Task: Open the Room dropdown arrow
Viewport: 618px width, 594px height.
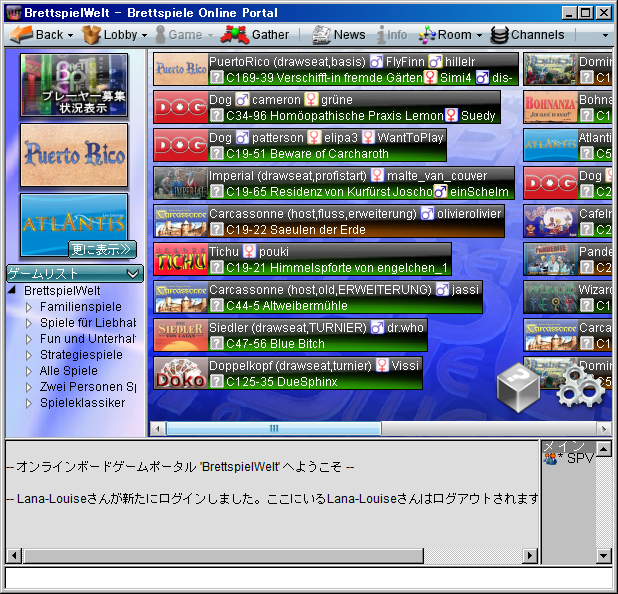Action: (x=479, y=35)
